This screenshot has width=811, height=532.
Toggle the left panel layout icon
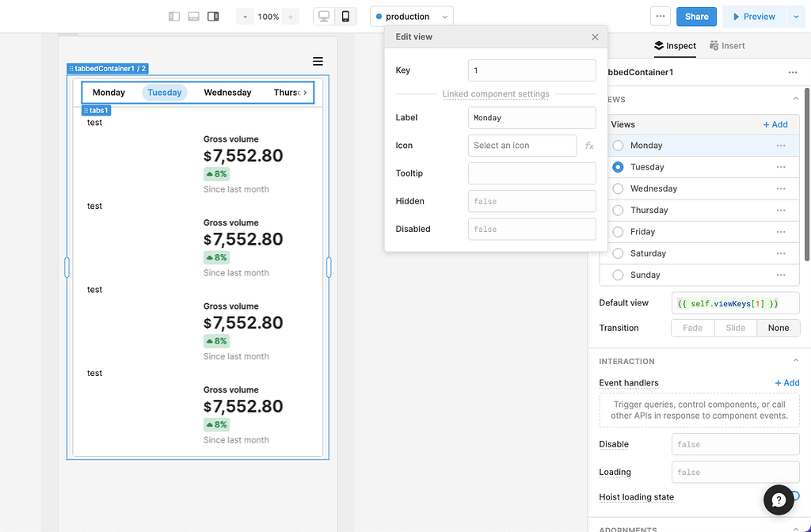click(174, 17)
